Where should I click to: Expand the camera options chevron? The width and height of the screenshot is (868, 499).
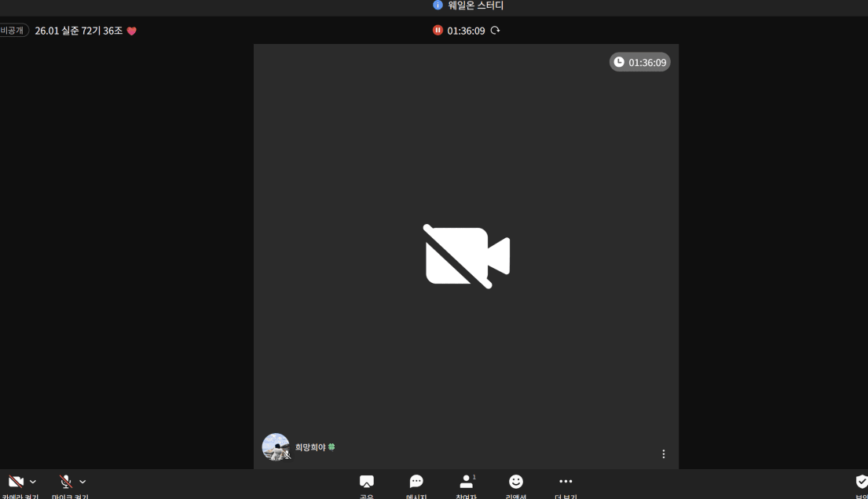[33, 482]
